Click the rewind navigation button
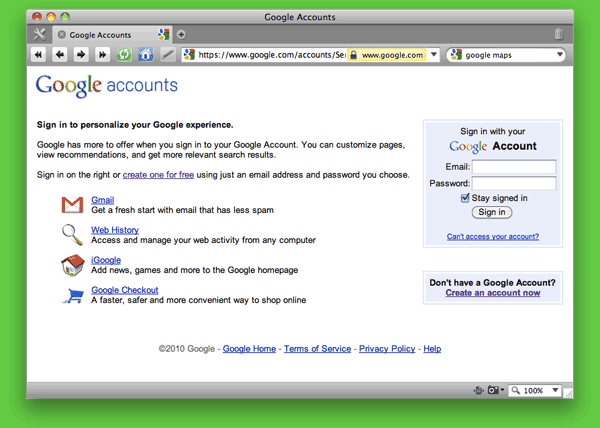Viewport: 600px width, 428px height. coord(38,55)
